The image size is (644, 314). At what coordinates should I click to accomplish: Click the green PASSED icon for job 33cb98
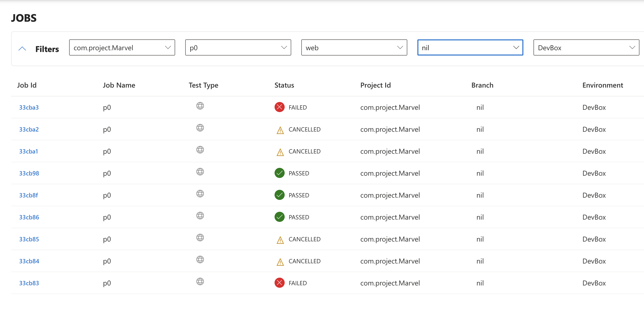(279, 173)
